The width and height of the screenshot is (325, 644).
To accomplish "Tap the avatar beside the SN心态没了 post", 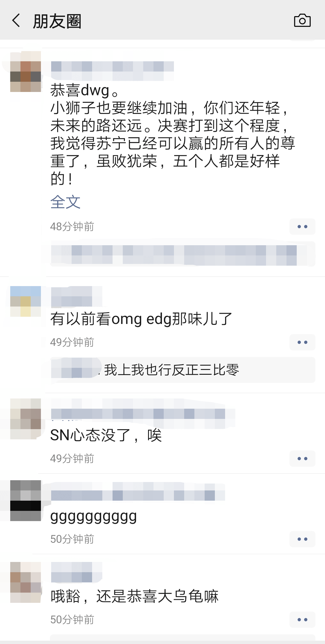I will pyautogui.click(x=26, y=419).
